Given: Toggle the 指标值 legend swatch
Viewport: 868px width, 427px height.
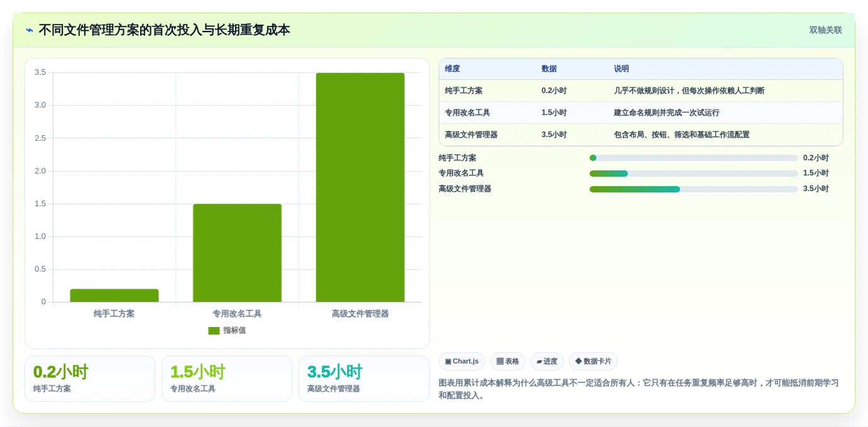Looking at the screenshot, I should 214,331.
